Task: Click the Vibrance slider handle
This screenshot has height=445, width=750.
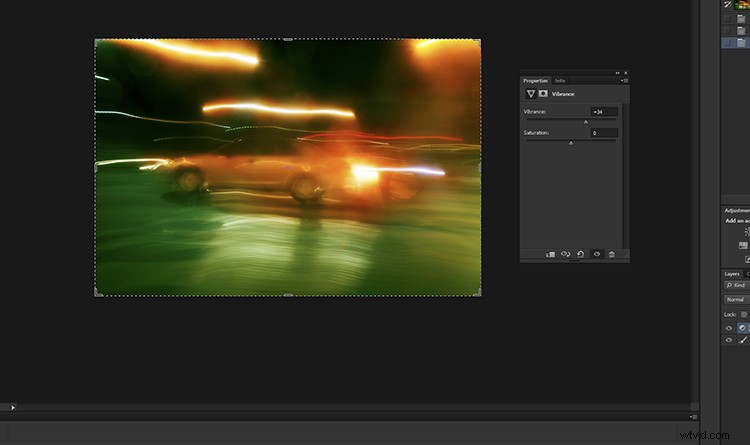Action: [586, 122]
